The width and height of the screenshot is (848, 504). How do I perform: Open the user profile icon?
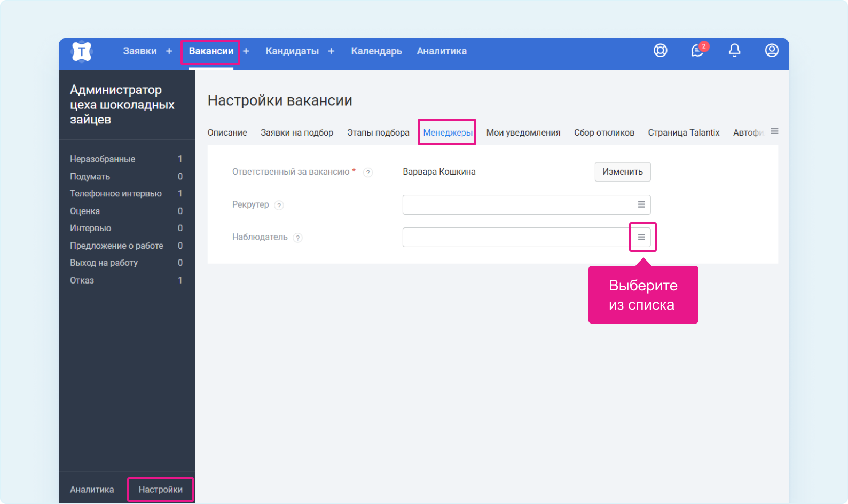click(771, 51)
